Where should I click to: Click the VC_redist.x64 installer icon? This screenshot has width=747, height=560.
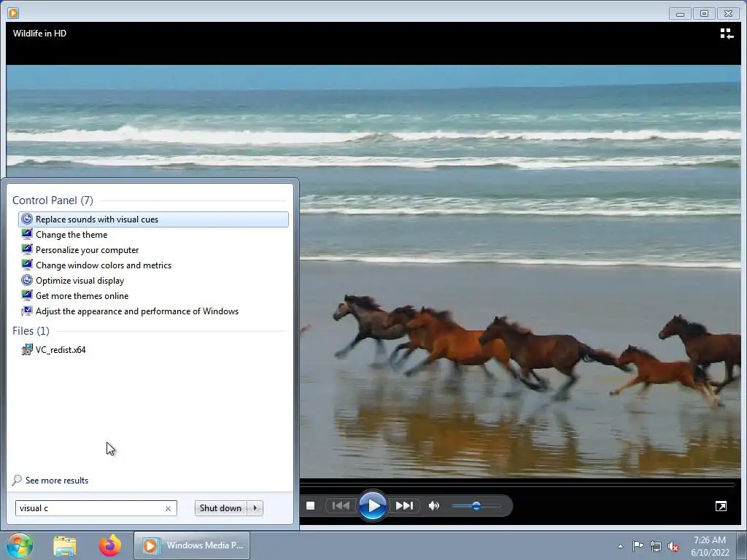tap(27, 349)
